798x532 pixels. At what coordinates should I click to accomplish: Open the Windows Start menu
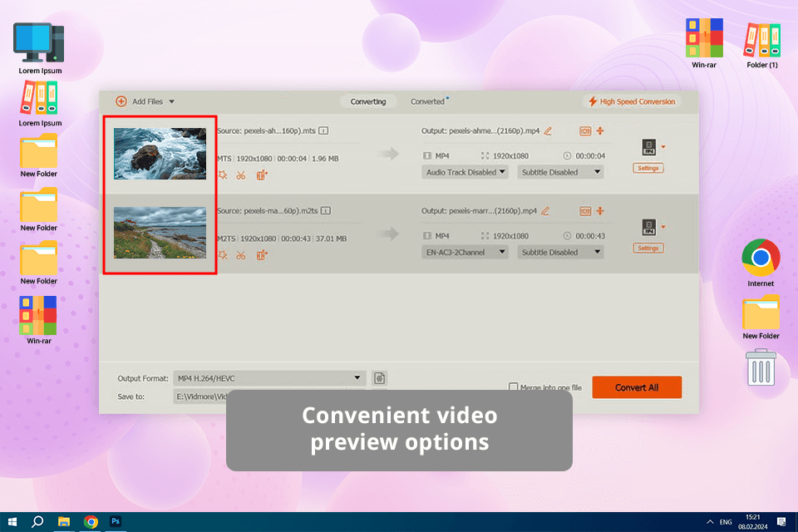12,522
